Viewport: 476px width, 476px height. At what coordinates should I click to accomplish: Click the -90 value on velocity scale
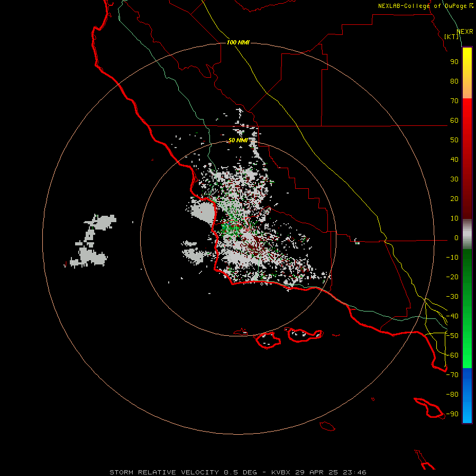(x=452, y=414)
